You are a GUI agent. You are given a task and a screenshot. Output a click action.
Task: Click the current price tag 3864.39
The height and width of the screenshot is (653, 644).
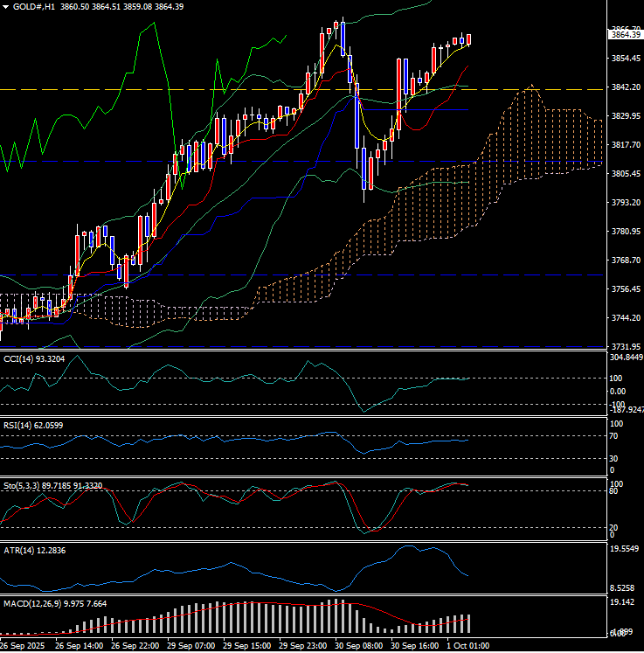(625, 35)
